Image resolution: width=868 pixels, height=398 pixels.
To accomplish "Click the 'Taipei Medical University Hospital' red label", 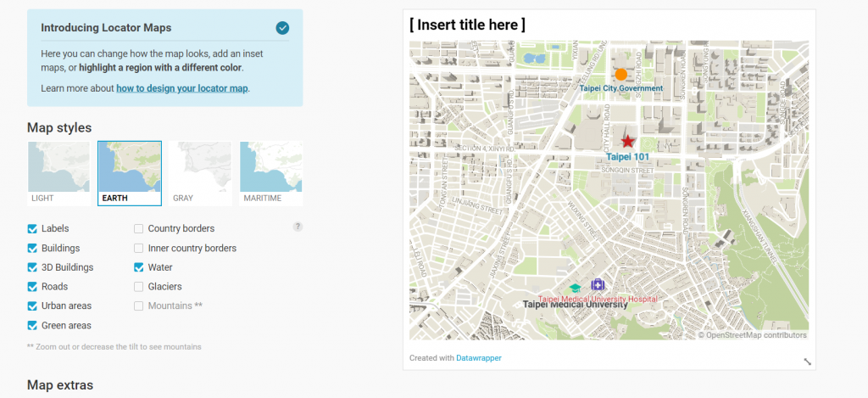I will [x=598, y=299].
